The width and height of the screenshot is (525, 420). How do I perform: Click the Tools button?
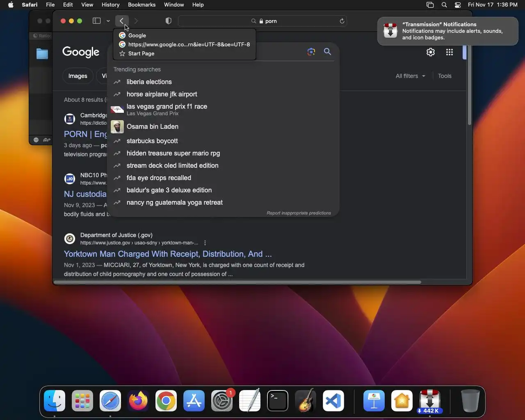[445, 76]
